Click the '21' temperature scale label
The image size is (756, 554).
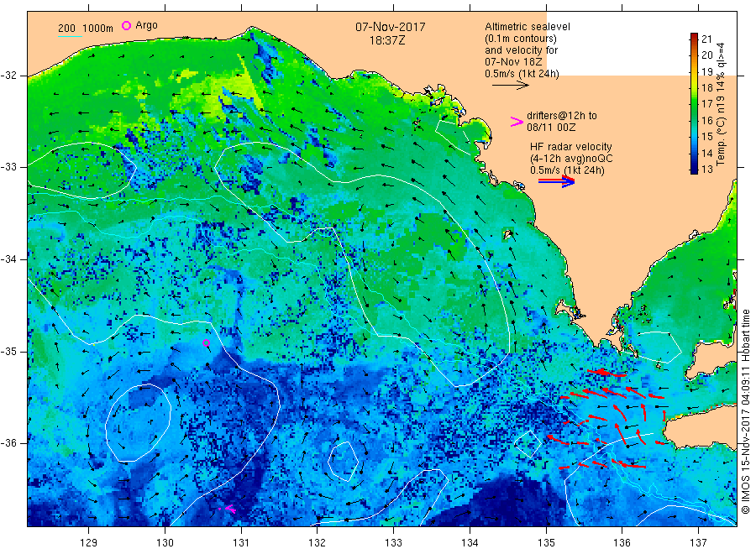[706, 39]
